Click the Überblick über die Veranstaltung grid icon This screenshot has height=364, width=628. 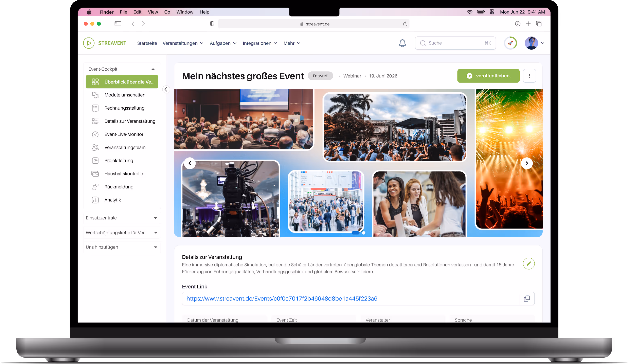(x=95, y=82)
